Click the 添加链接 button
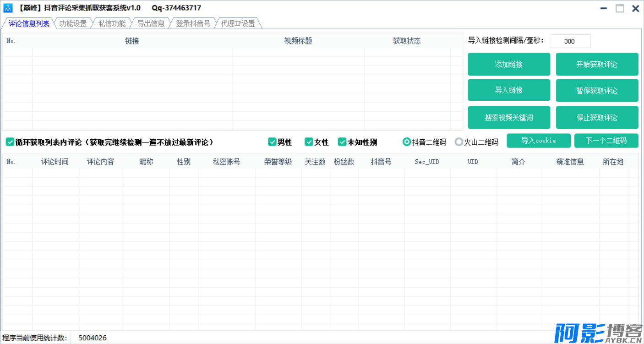 [509, 64]
